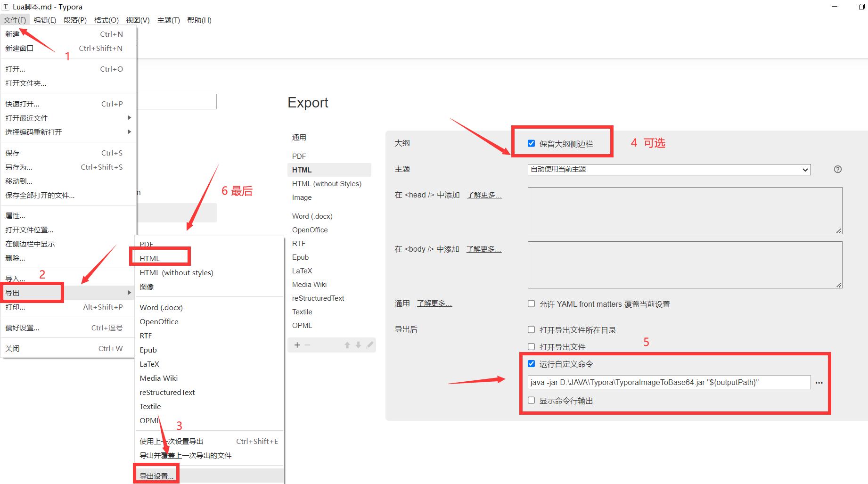Select 快速打开... in the File menu
Viewport: 868px width, 484px height.
pos(69,104)
